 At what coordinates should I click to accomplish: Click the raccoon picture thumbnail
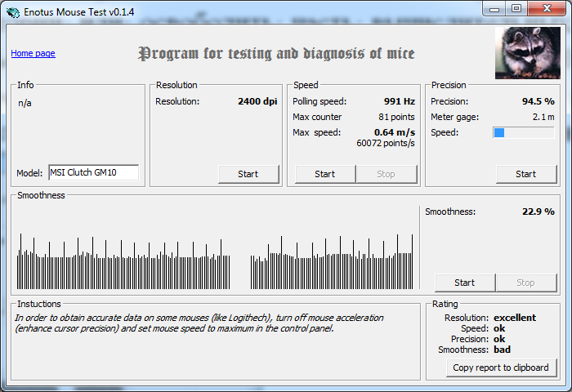[528, 53]
